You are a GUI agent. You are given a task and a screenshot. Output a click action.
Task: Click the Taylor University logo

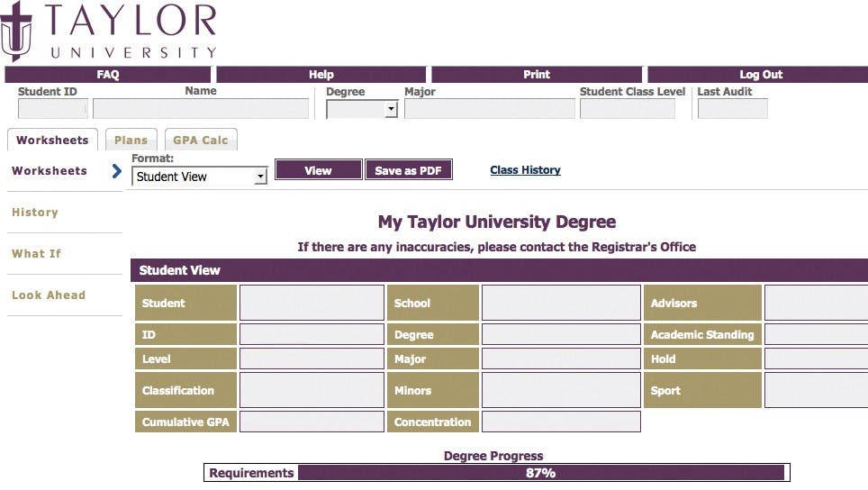tap(108, 31)
